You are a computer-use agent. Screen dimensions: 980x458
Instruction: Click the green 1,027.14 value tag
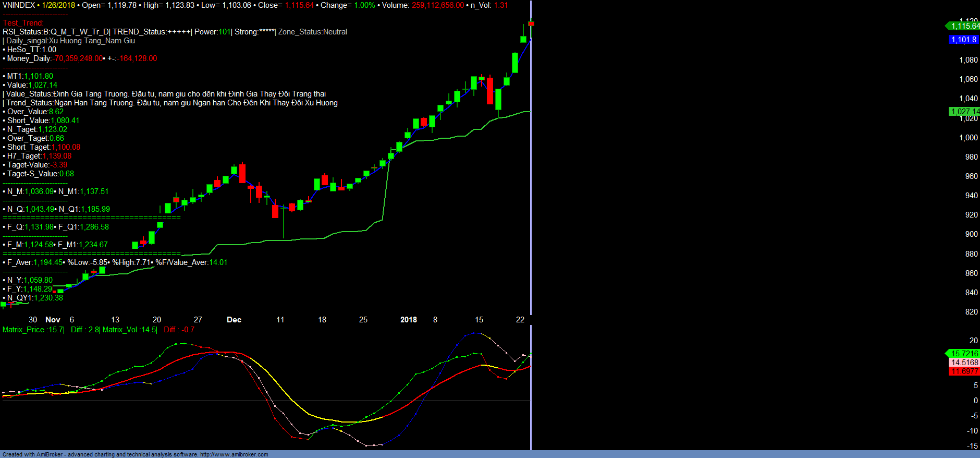click(x=964, y=111)
